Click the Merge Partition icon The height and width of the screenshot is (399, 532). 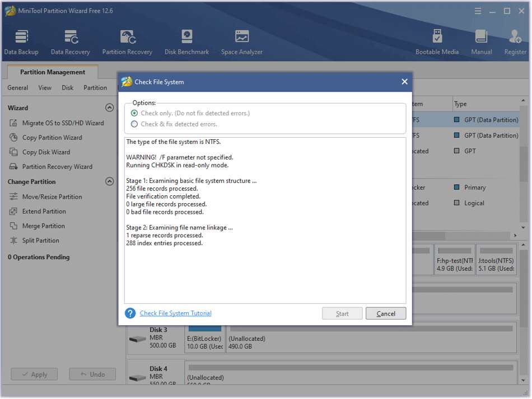(x=13, y=226)
